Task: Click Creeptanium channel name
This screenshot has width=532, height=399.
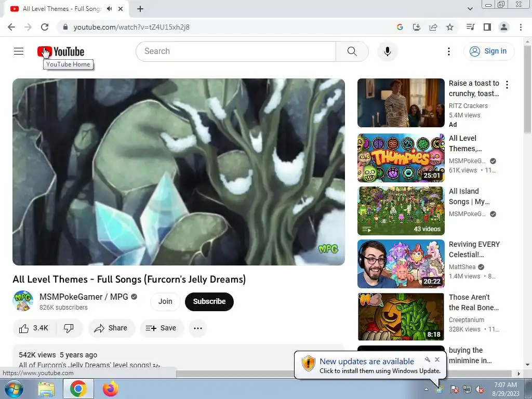Action: (x=467, y=320)
